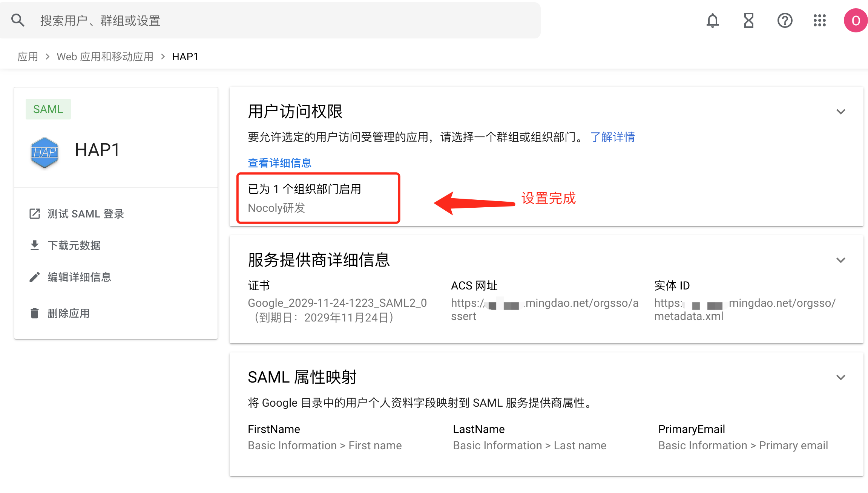Screen dimensions: 868x493
Task: Open the help question mark icon
Action: (x=785, y=20)
